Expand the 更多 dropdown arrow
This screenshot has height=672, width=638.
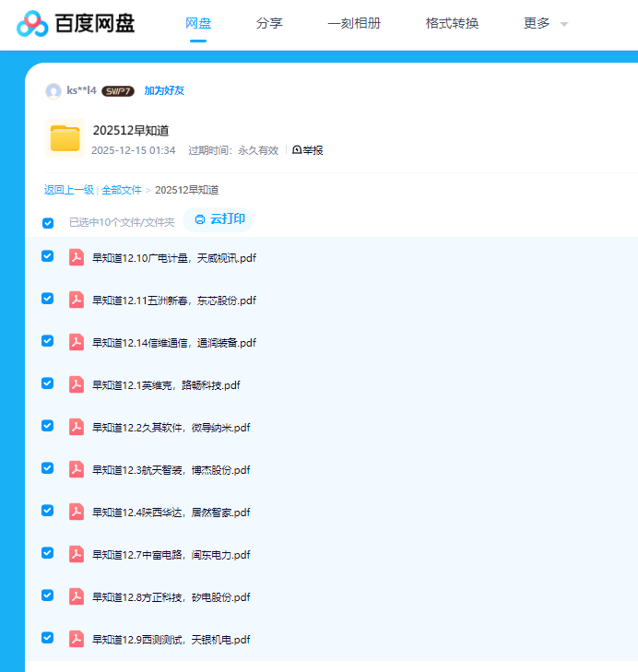(564, 25)
